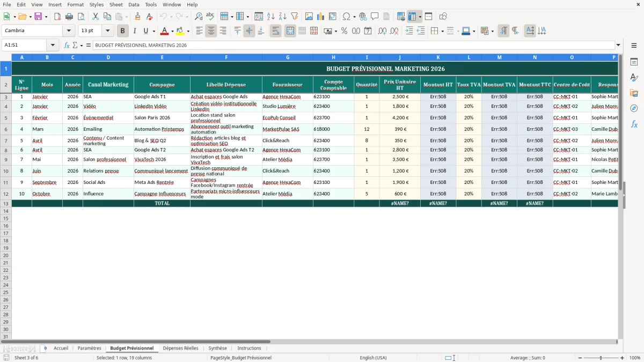Click the Define Print Area icon

tap(401, 17)
